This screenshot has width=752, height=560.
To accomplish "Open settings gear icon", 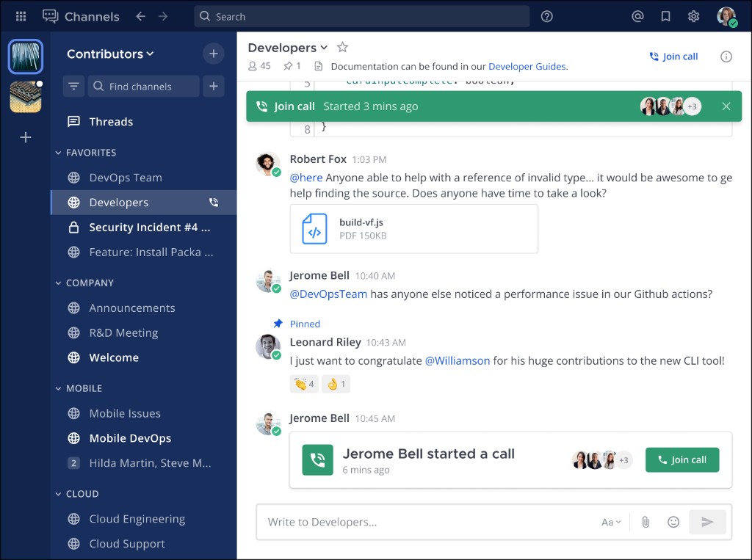I will (693, 16).
